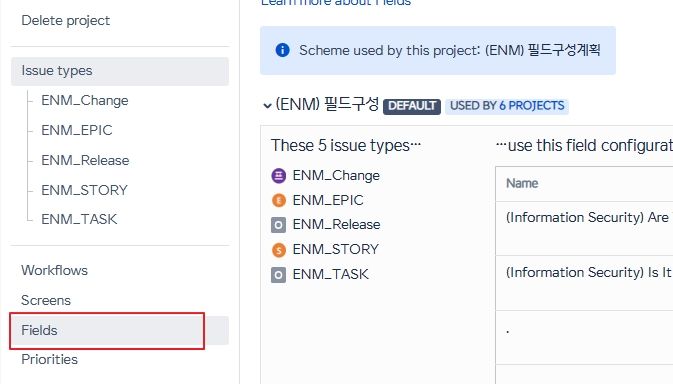Image resolution: width=673 pixels, height=384 pixels.
Task: Select ENM_Release in sidebar tree
Action: tap(85, 160)
